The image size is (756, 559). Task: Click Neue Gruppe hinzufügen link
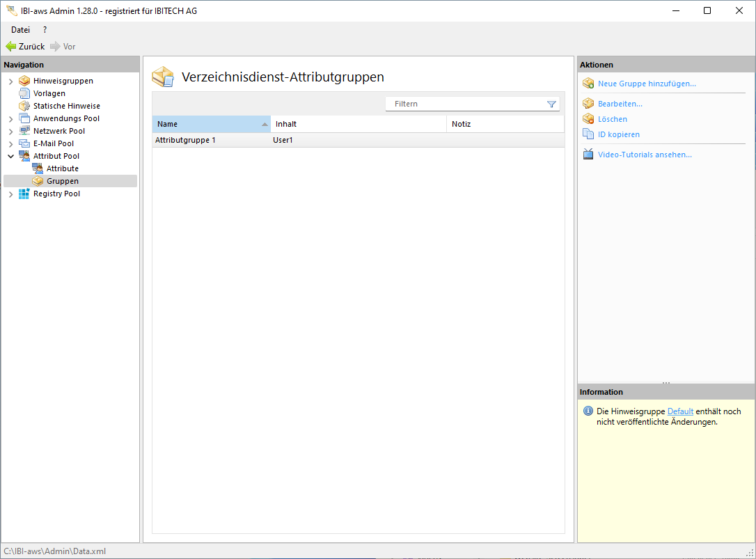pyautogui.click(x=647, y=84)
